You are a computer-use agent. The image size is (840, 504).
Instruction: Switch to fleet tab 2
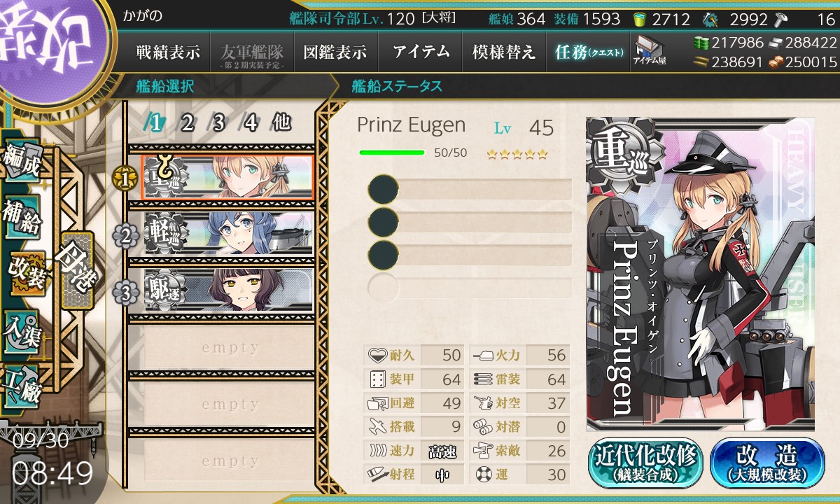(187, 123)
